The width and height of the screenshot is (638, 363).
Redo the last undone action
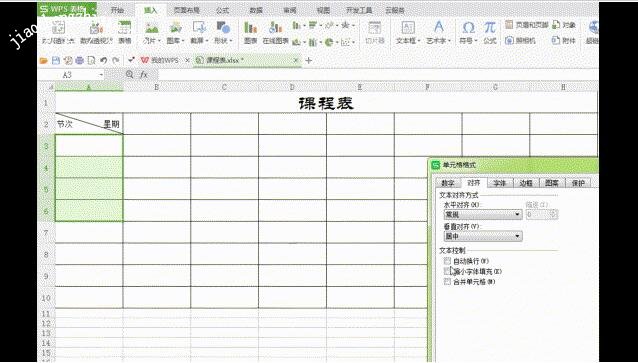(116, 61)
